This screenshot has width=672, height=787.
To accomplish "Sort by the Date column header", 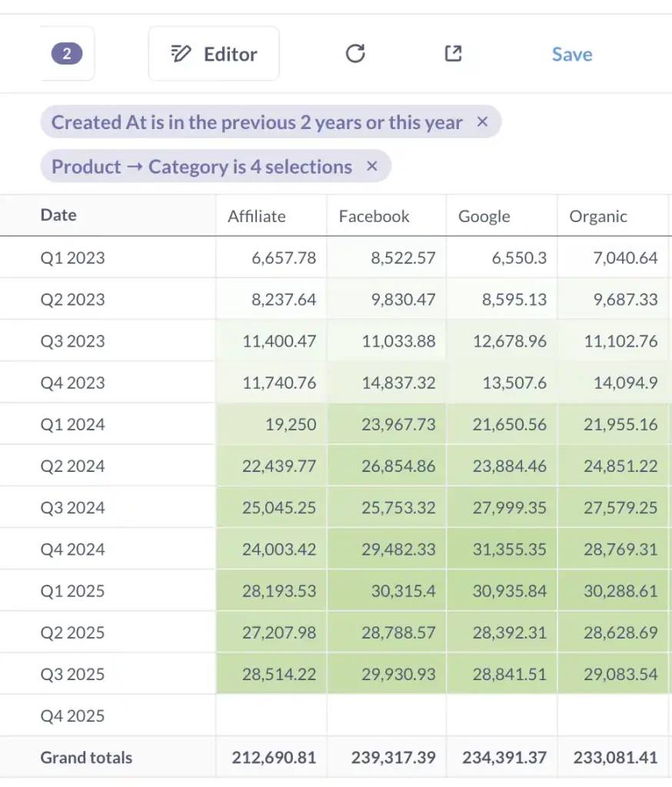I will pos(58,216).
